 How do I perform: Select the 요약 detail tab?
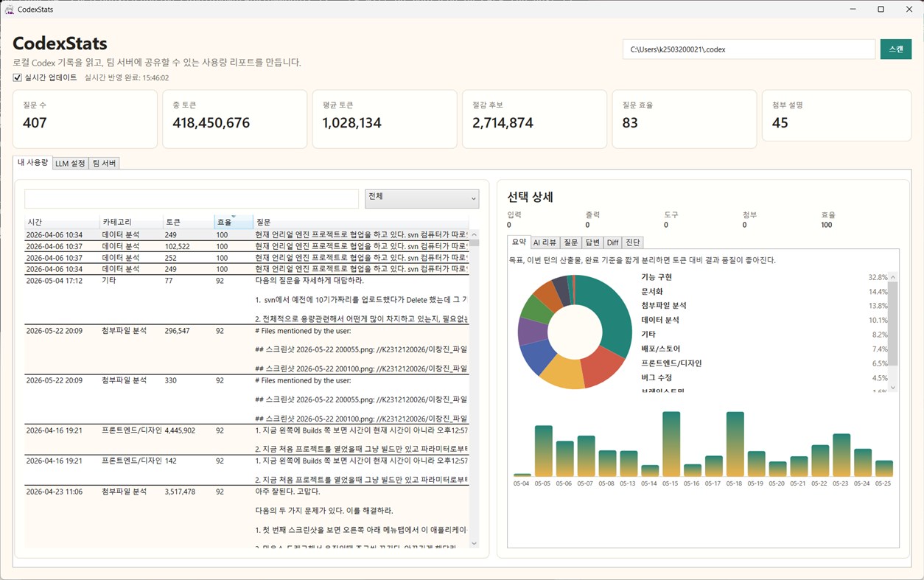[519, 242]
